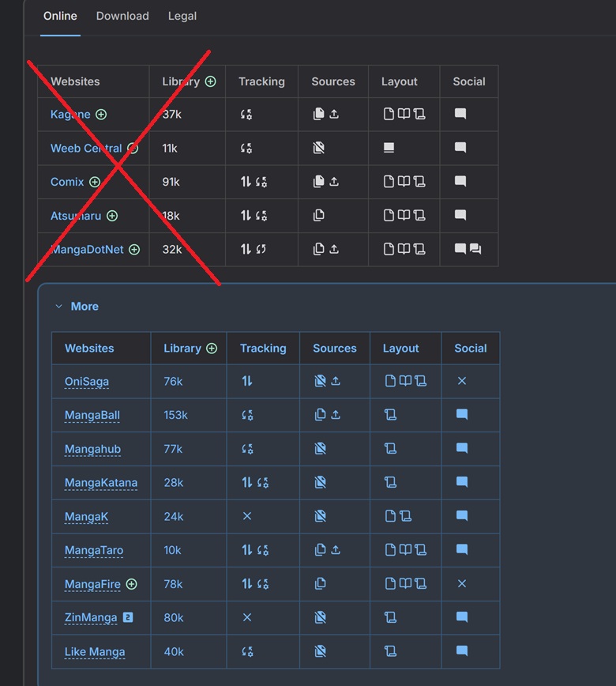Click the multi-source pages icon in Comix row
616x686 pixels.
tap(319, 181)
